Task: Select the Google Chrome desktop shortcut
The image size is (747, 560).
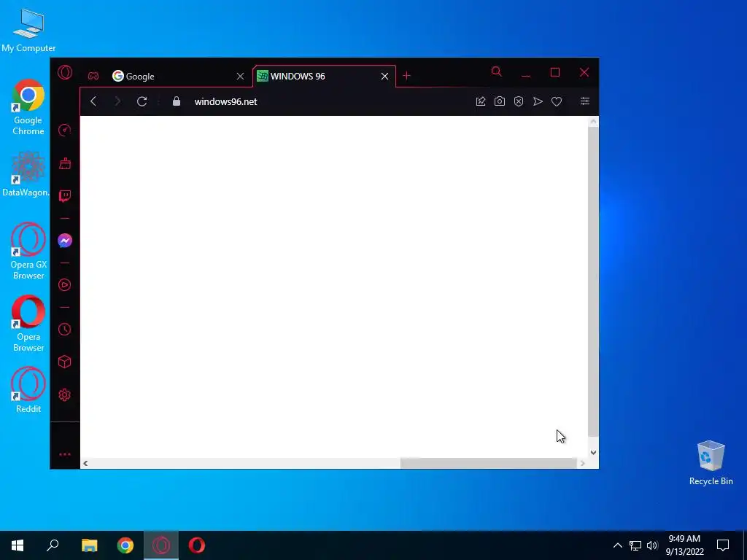Action: point(28,108)
